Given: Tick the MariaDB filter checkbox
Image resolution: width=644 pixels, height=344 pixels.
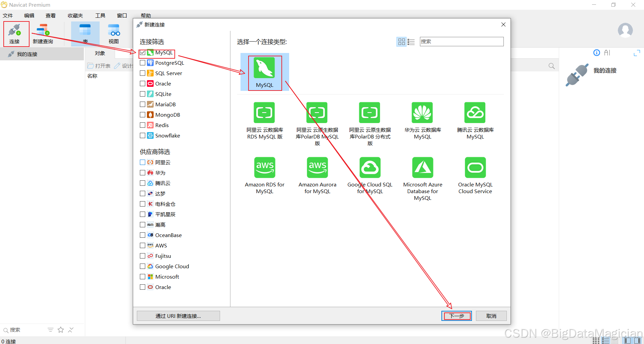Looking at the screenshot, I should pos(143,104).
